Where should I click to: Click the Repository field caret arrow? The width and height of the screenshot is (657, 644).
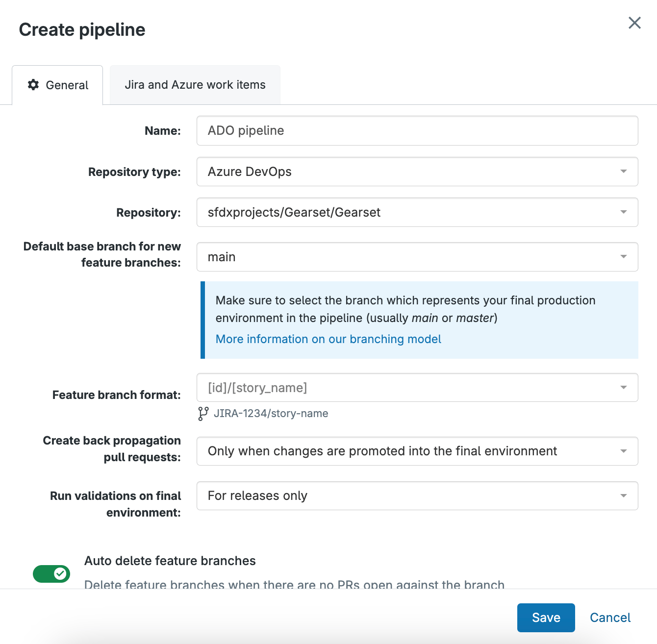(623, 212)
